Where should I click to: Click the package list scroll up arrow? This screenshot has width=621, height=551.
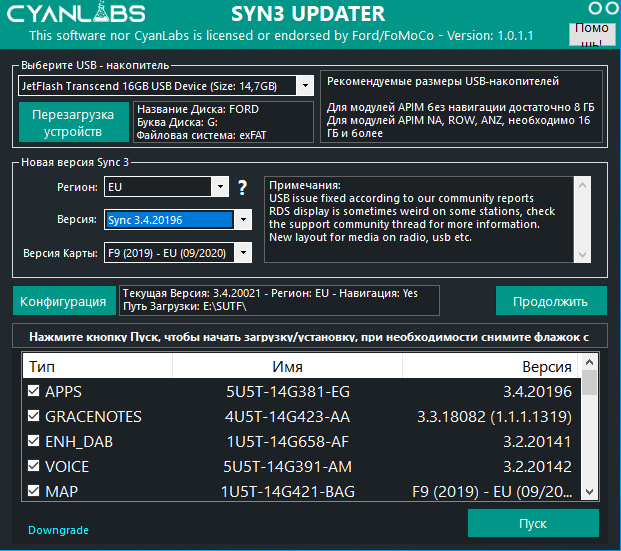pos(589,362)
